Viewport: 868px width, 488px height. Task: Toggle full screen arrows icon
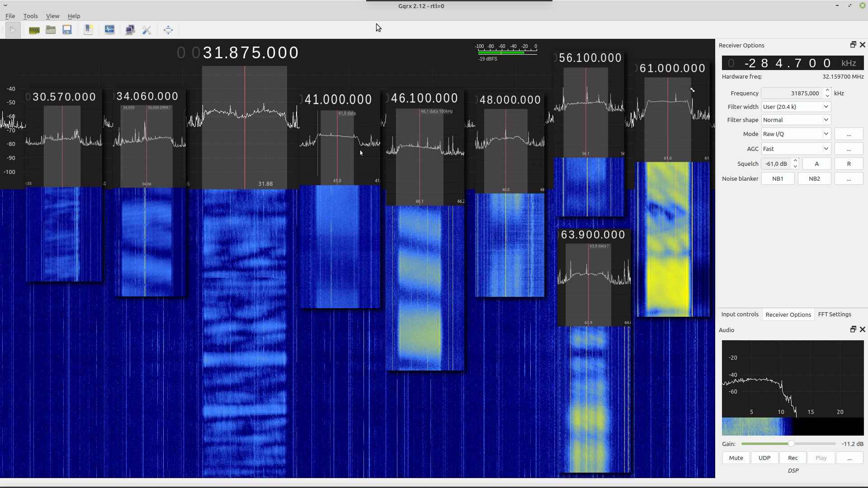[x=168, y=30]
